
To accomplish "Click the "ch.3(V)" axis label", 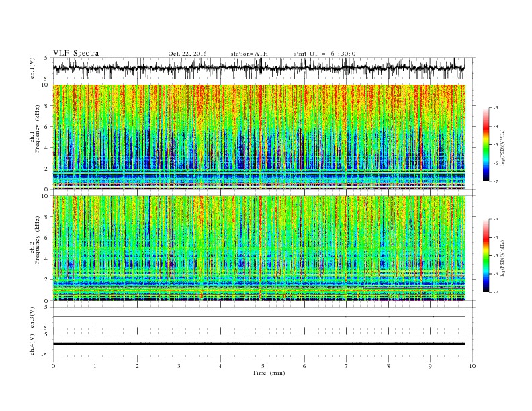I will pyautogui.click(x=32, y=318).
